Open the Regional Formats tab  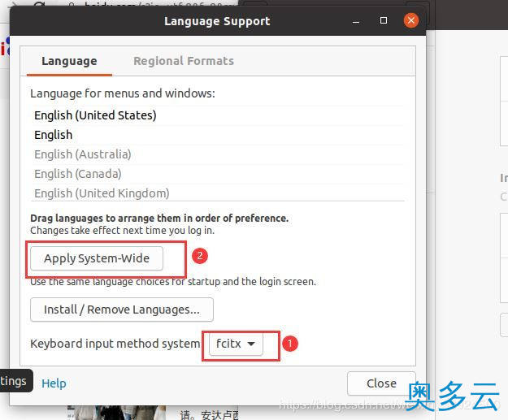[184, 61]
